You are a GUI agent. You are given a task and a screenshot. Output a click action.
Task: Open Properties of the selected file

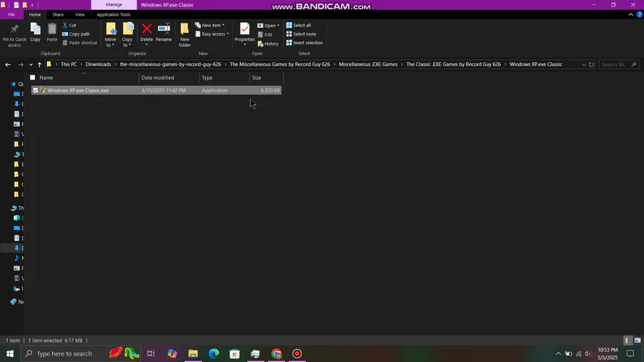point(245,33)
